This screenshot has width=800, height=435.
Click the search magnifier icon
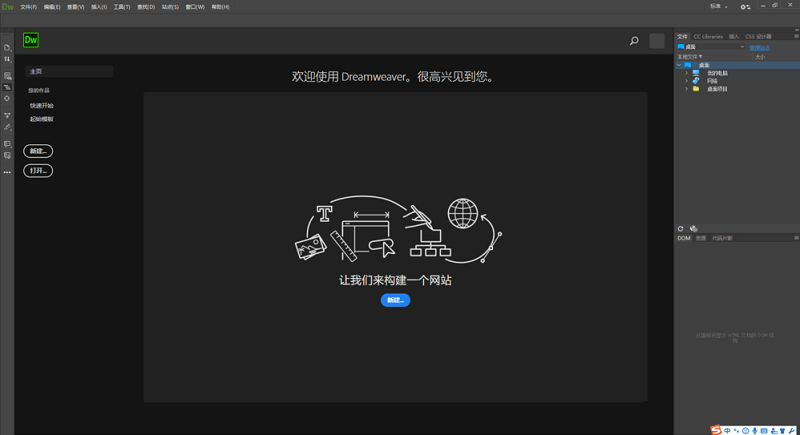pos(634,41)
